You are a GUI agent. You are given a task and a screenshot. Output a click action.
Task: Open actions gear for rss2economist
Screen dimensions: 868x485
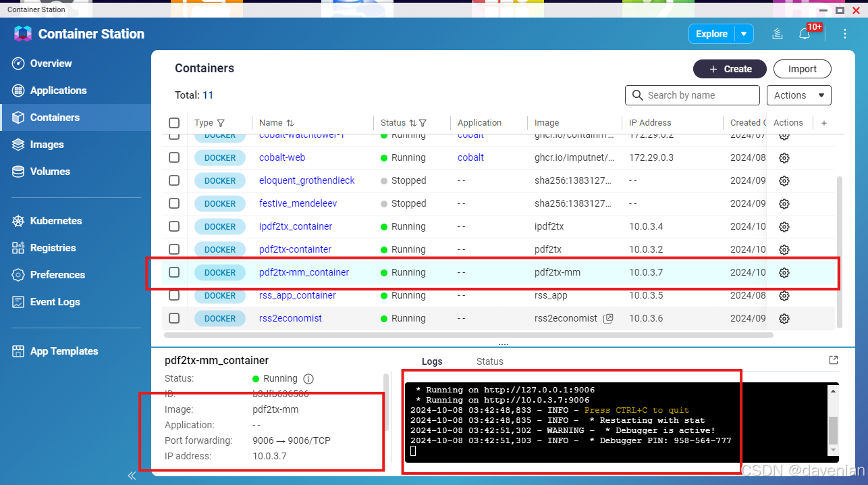click(784, 318)
